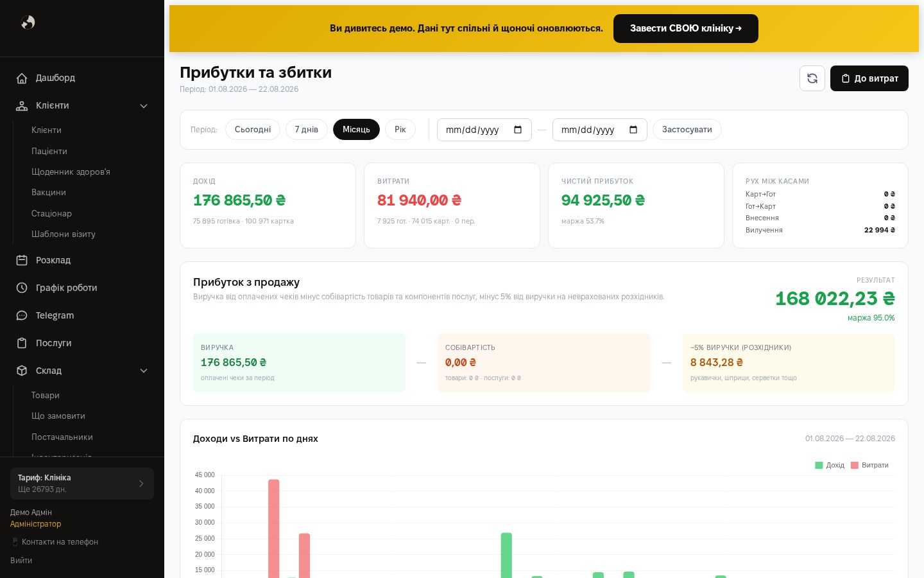Image resolution: width=924 pixels, height=578 pixels.
Task: Click the Клієнти people icon
Action: (22, 105)
